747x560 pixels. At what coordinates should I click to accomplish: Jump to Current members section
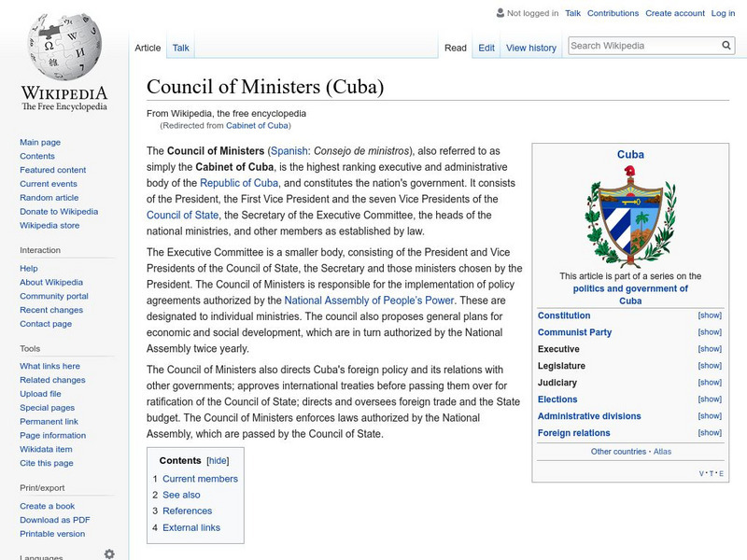click(200, 479)
